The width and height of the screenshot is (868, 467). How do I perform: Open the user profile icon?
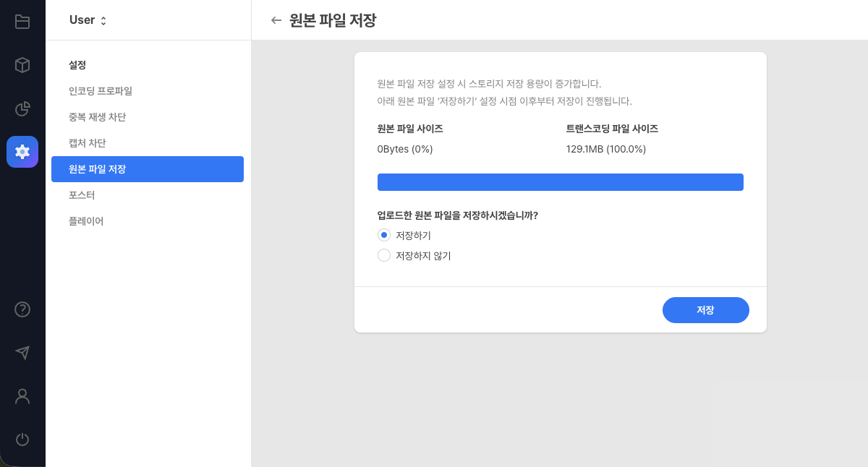click(22, 396)
